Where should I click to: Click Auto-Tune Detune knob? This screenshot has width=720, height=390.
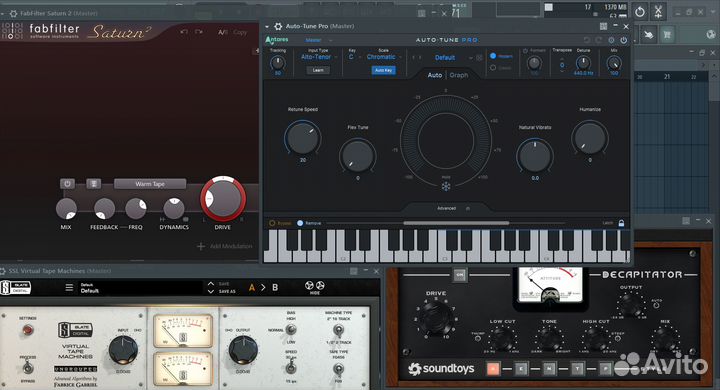point(583,62)
